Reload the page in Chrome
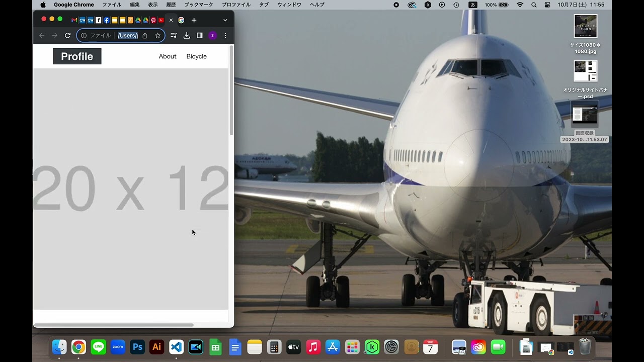The image size is (644, 362). point(67,36)
